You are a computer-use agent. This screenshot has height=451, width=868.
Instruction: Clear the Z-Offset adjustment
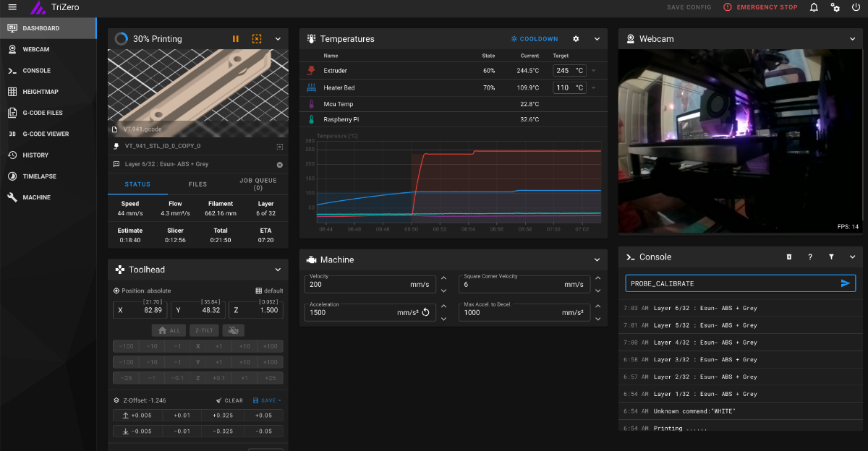229,400
